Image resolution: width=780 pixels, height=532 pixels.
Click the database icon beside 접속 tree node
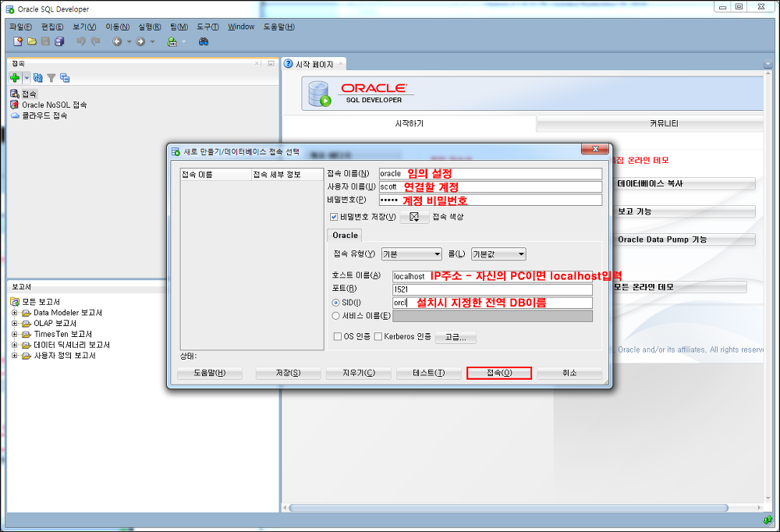coord(15,94)
